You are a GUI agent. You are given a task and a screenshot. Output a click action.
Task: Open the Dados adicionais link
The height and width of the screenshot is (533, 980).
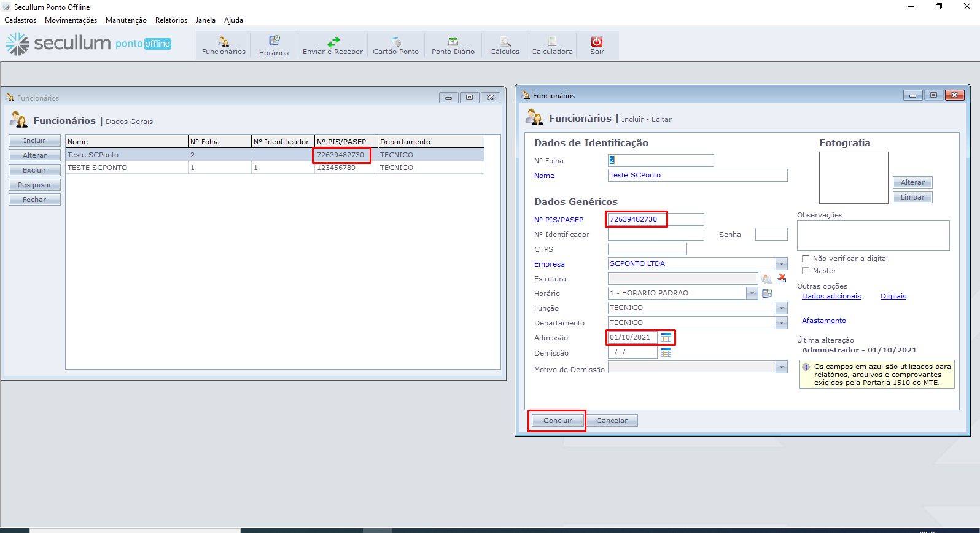point(831,296)
